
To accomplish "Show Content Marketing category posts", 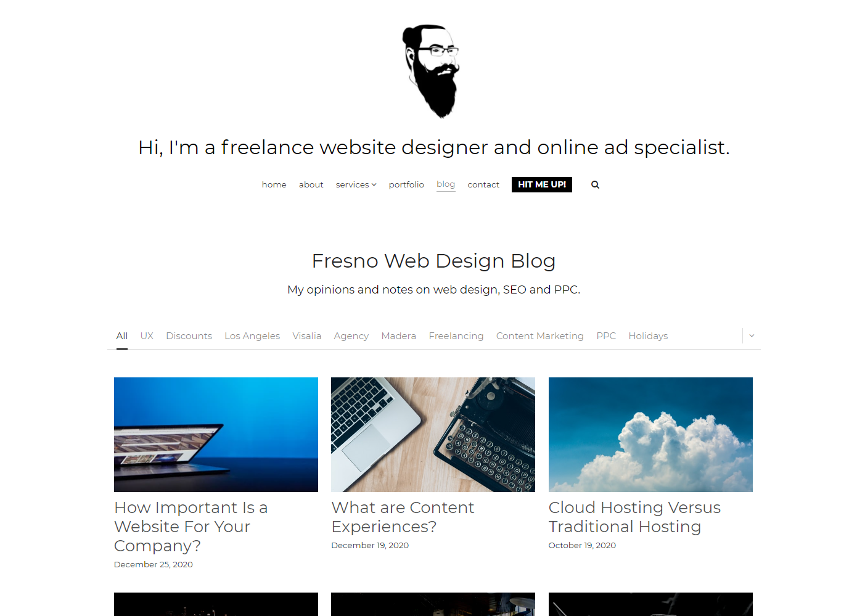I will coord(539,336).
